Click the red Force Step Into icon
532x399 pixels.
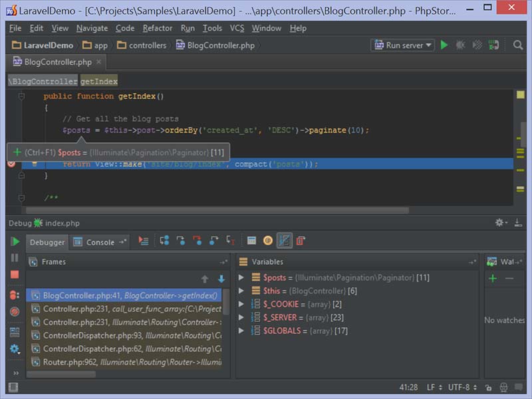pos(197,241)
